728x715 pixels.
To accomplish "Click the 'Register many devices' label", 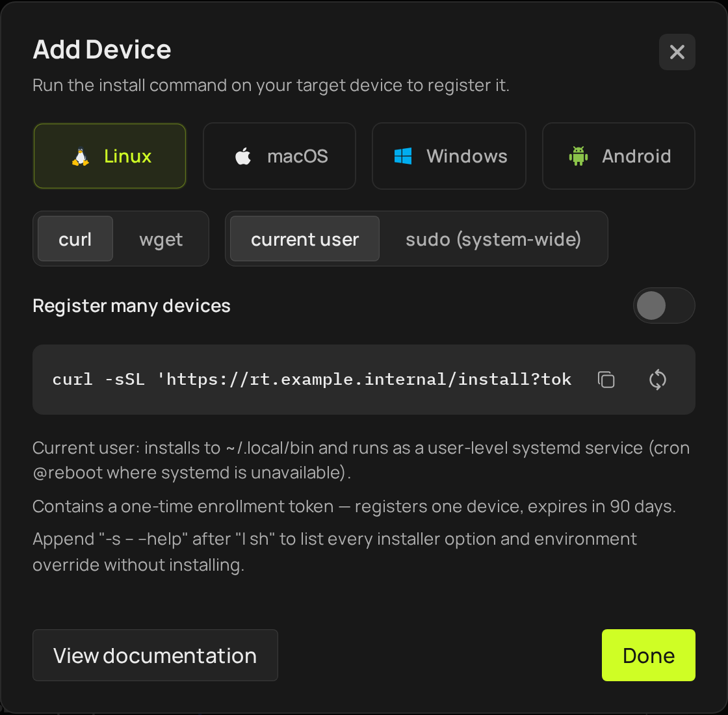I will click(x=131, y=305).
